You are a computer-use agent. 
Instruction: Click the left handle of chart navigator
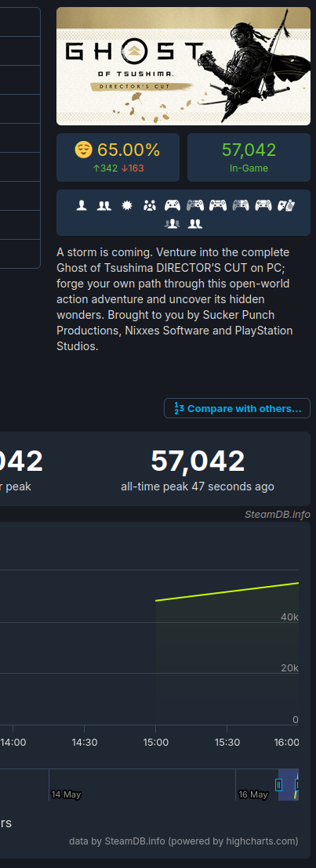click(x=279, y=784)
